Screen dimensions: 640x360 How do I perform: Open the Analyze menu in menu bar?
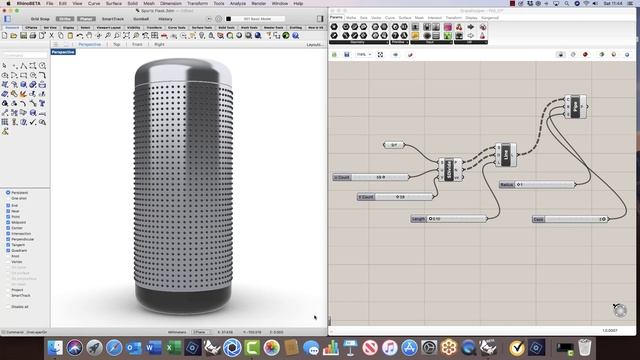[238, 3]
